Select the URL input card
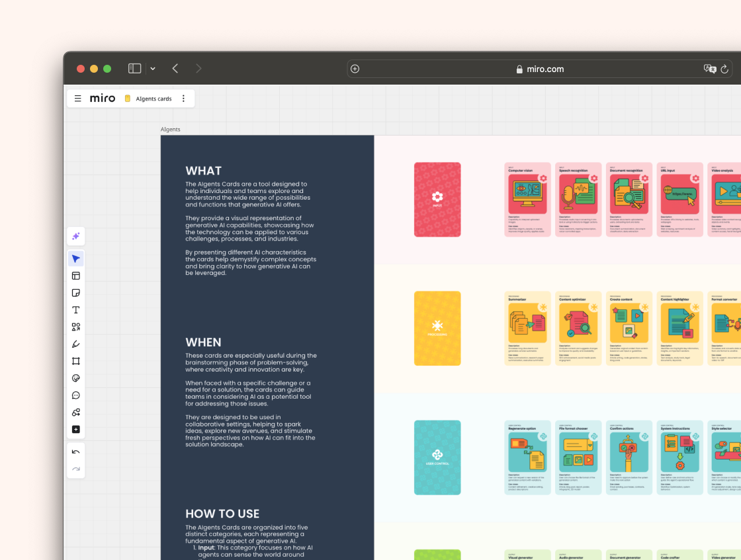This screenshot has height=560, width=741. click(680, 199)
